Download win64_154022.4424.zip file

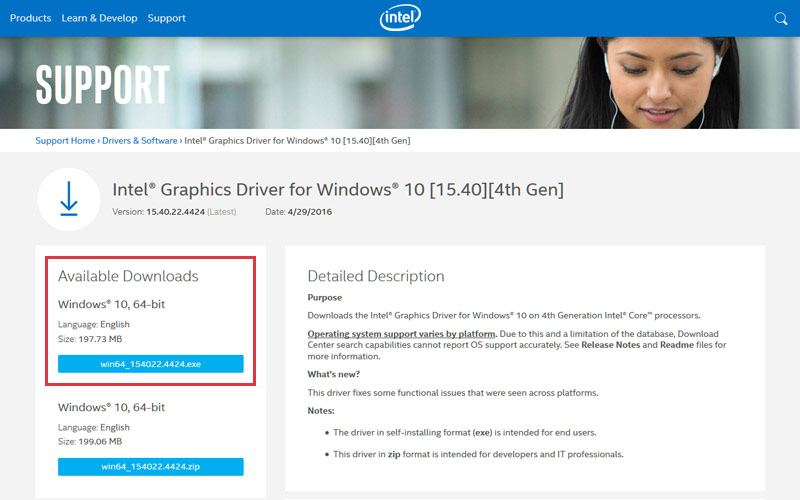click(151, 466)
